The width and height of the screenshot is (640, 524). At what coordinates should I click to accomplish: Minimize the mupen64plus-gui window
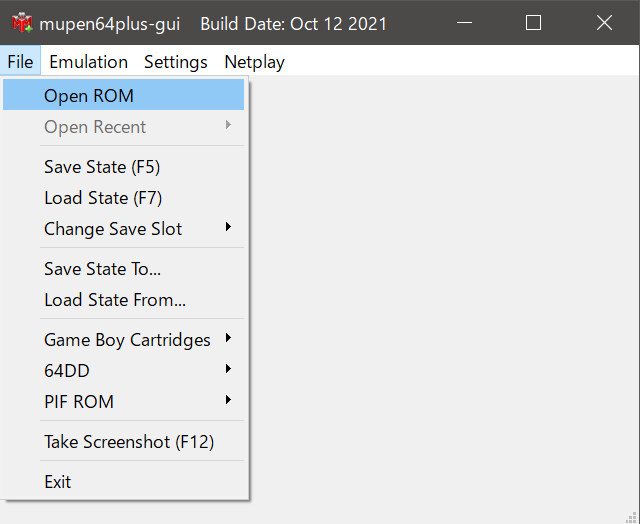point(464,22)
